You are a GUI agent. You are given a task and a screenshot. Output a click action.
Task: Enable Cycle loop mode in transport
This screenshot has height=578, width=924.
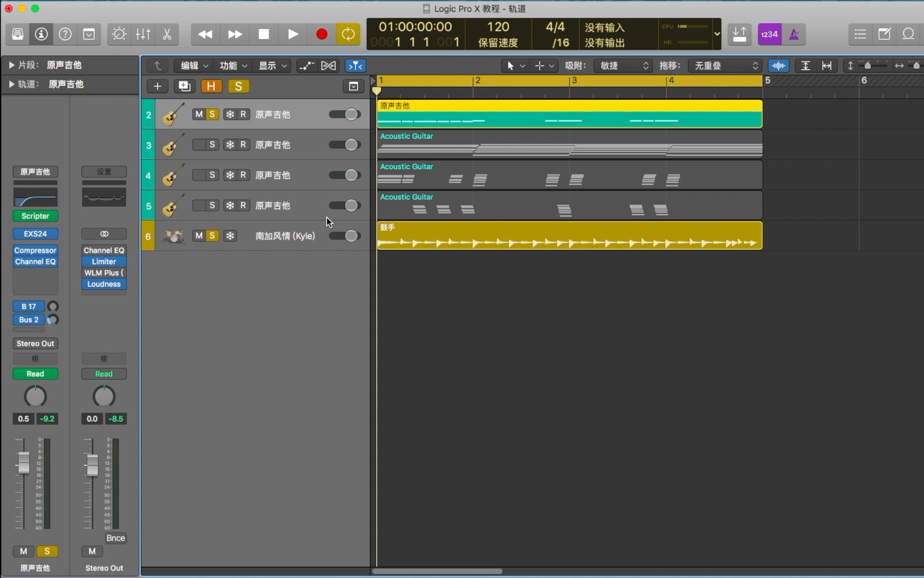pyautogui.click(x=349, y=34)
